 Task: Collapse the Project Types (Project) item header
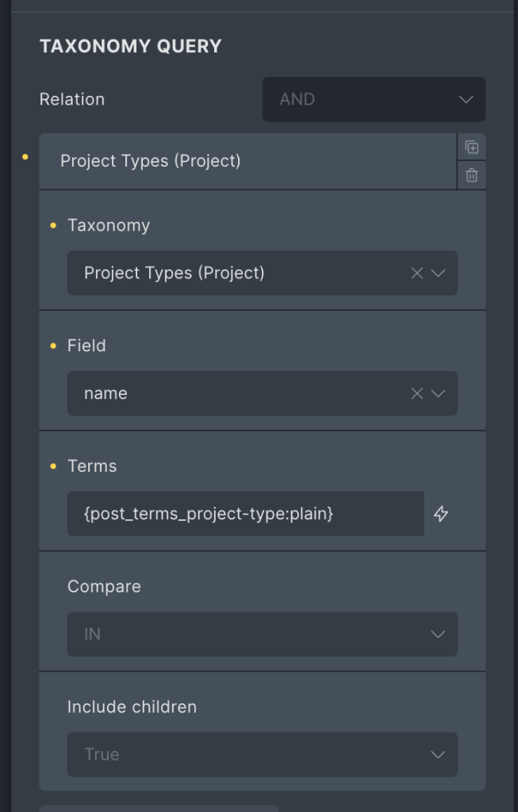[x=248, y=161]
